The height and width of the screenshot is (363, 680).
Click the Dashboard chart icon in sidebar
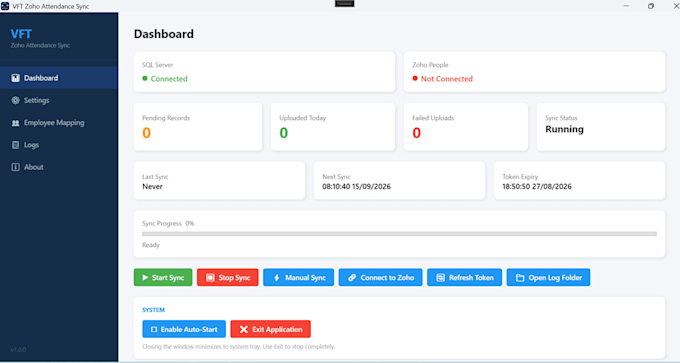(16, 78)
